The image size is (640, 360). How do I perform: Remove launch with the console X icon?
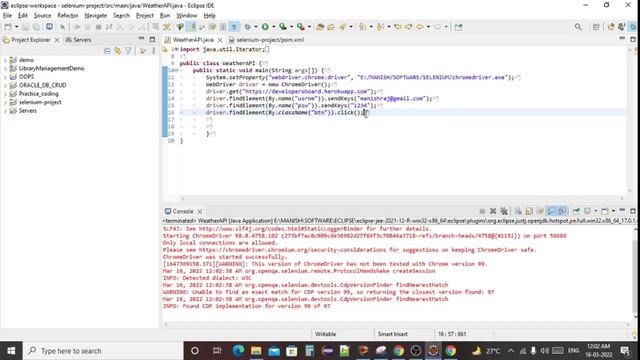pos(493,211)
